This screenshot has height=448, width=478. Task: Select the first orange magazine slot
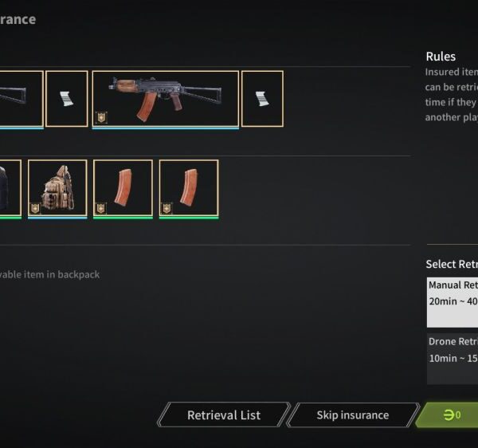click(123, 188)
